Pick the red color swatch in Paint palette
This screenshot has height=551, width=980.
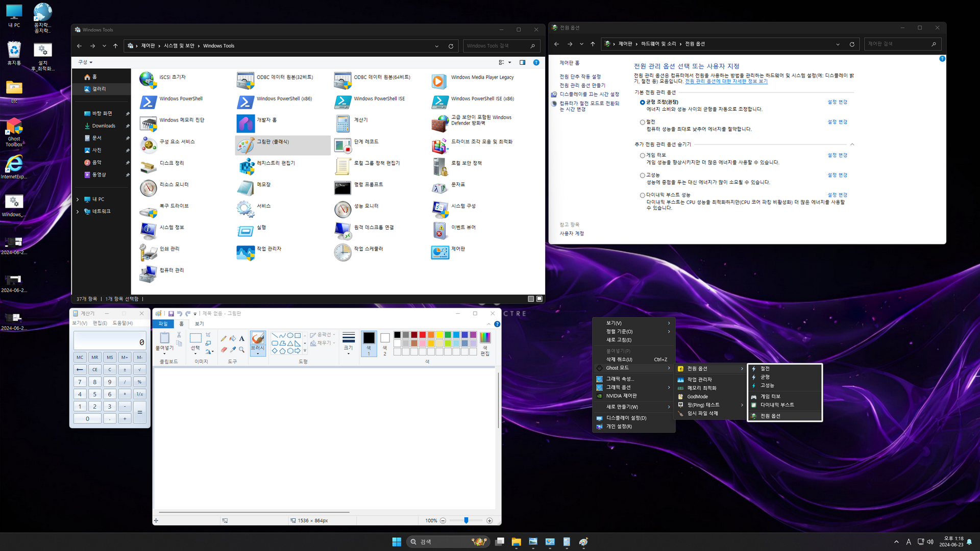[x=423, y=335]
